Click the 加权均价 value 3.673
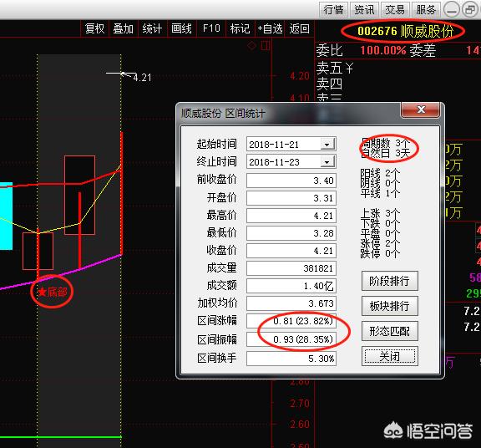Screen dimensions: 481x448 (x=291, y=303)
